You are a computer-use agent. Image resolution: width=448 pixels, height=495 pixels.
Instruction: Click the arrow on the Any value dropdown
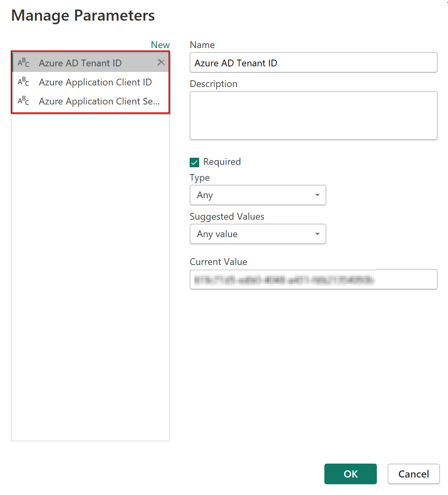point(317,234)
